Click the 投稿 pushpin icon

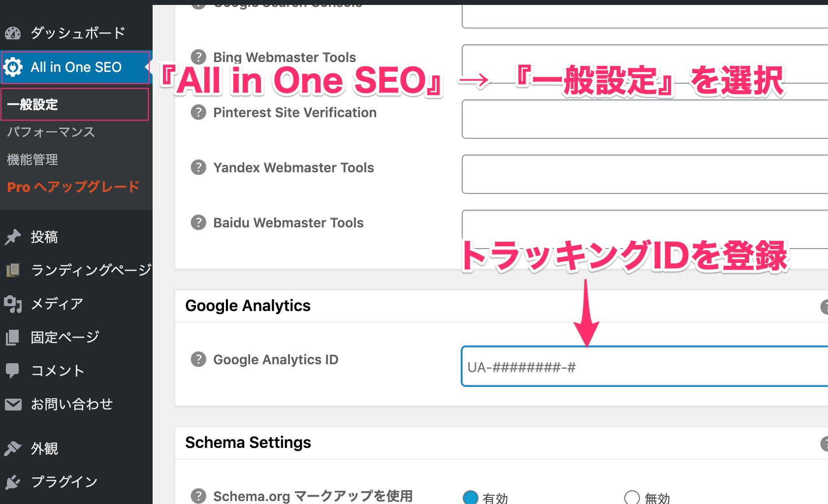pos(13,237)
